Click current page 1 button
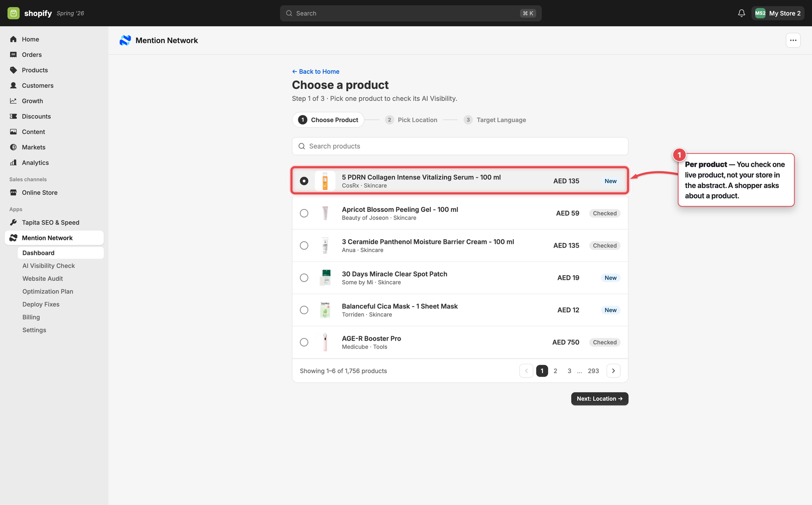Viewport: 812px width, 505px height. click(x=542, y=371)
